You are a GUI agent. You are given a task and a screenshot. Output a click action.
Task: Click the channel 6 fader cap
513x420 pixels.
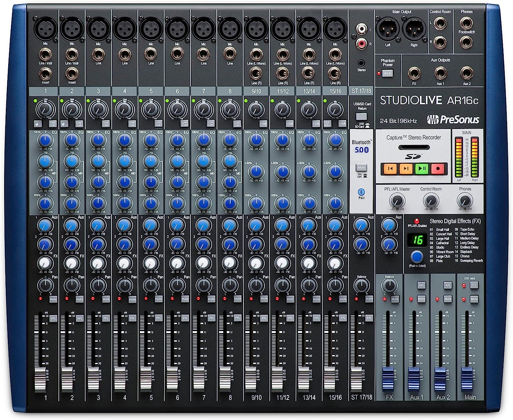pos(171,380)
